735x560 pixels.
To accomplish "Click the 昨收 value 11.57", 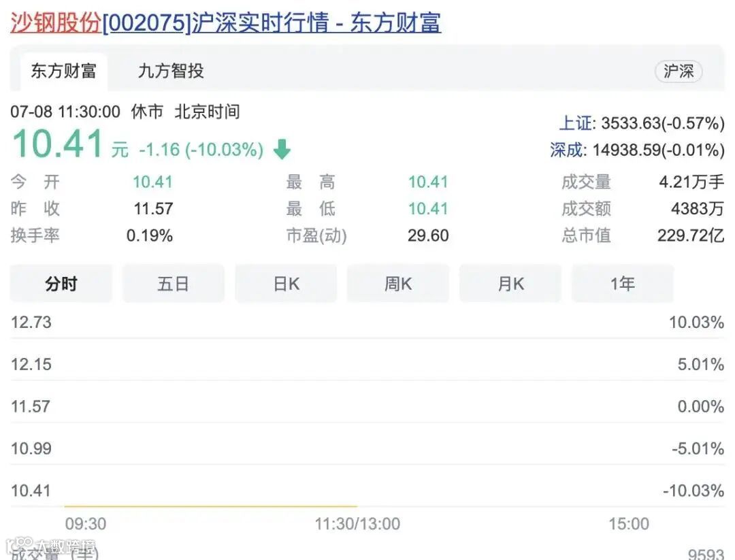I will click(153, 208).
